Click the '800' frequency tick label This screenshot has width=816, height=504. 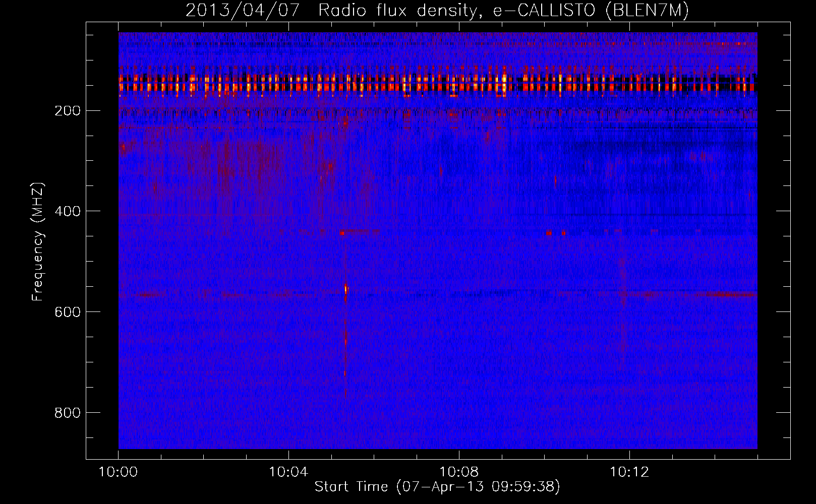[x=67, y=413]
